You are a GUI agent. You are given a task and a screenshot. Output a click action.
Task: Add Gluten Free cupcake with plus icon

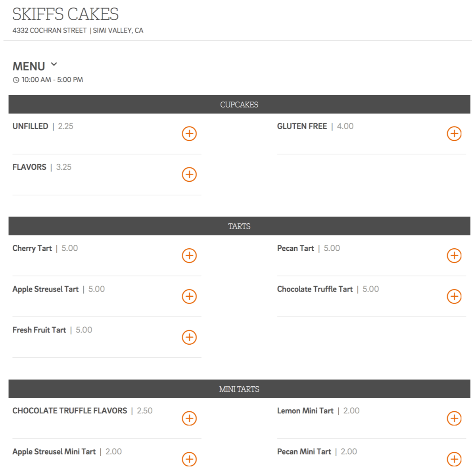454,134
